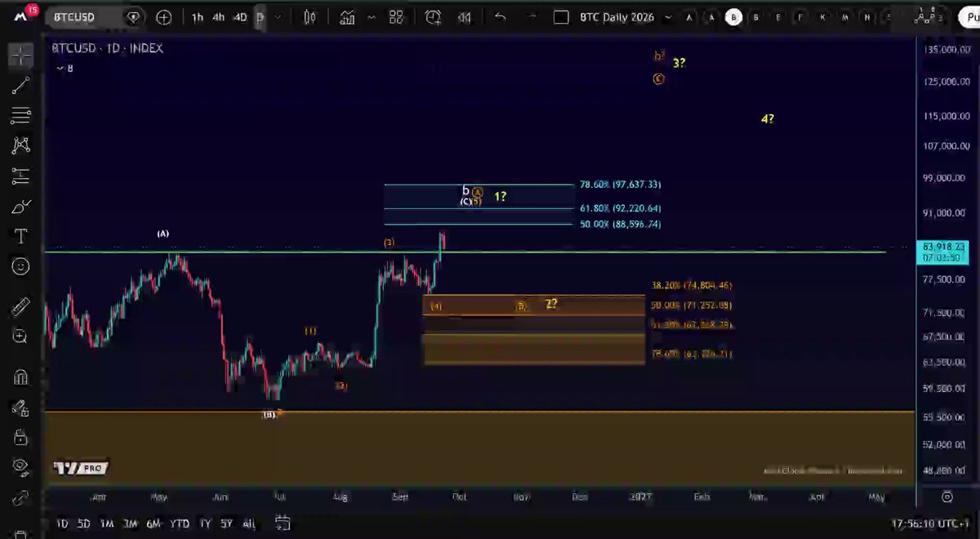Select the ruler measure tool
Screen dimensions: 980x539
(21, 307)
